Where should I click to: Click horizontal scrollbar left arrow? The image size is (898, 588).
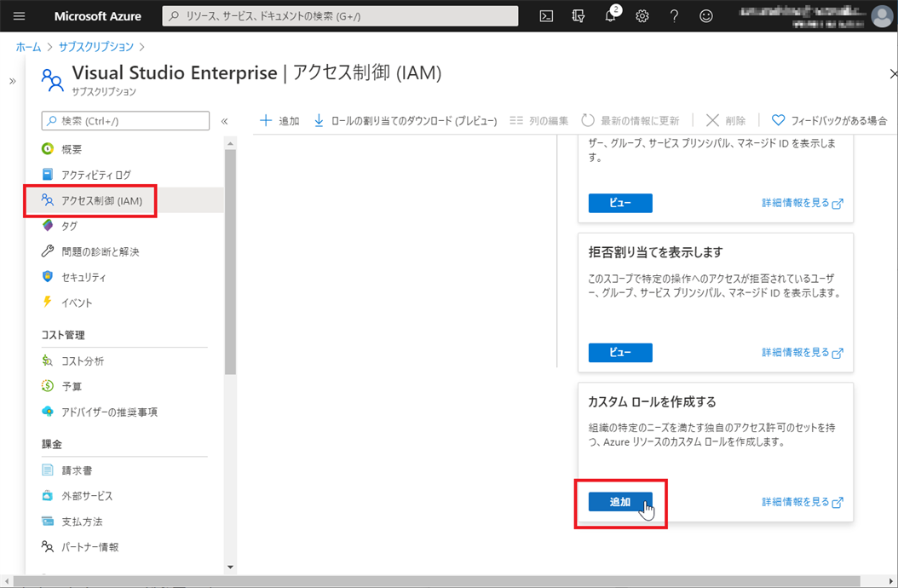5,582
